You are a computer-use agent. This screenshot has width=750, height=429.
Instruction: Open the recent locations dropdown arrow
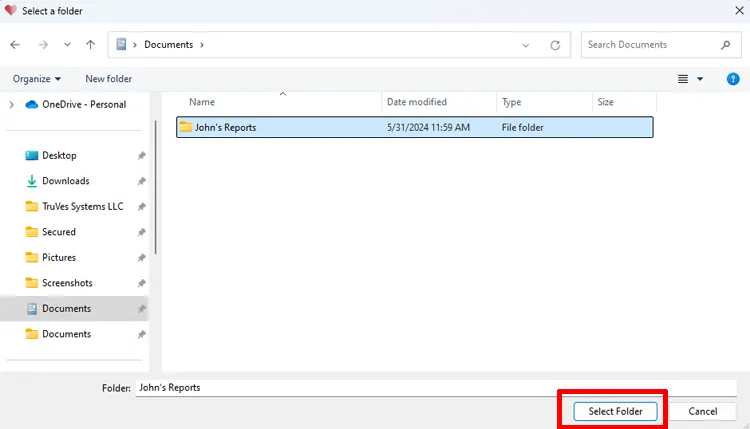[x=67, y=45]
